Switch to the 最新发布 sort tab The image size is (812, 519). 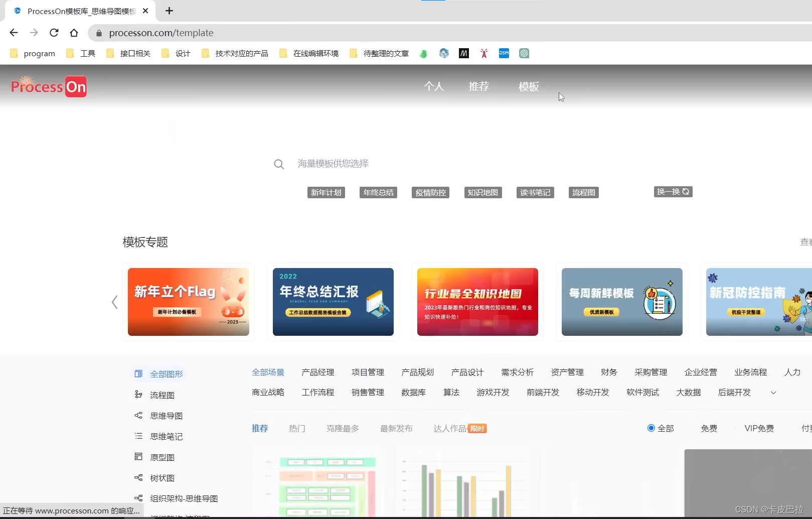pyautogui.click(x=396, y=428)
